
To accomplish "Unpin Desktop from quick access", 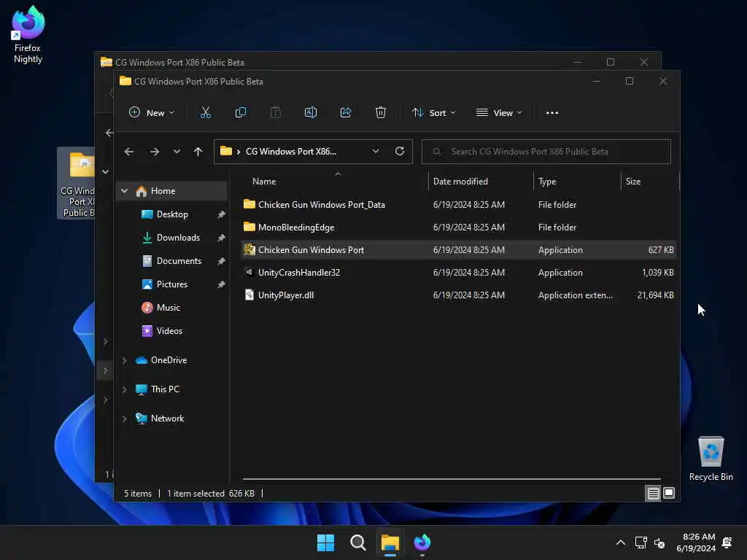I will coord(221,215).
